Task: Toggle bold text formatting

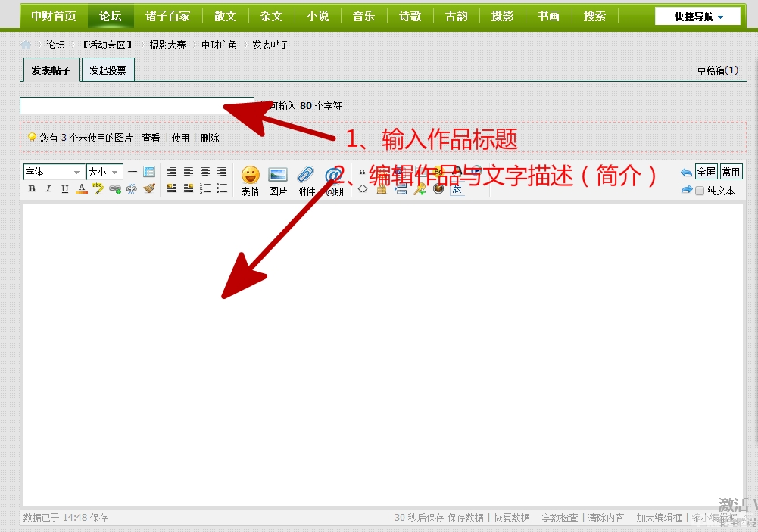Action: pos(32,189)
